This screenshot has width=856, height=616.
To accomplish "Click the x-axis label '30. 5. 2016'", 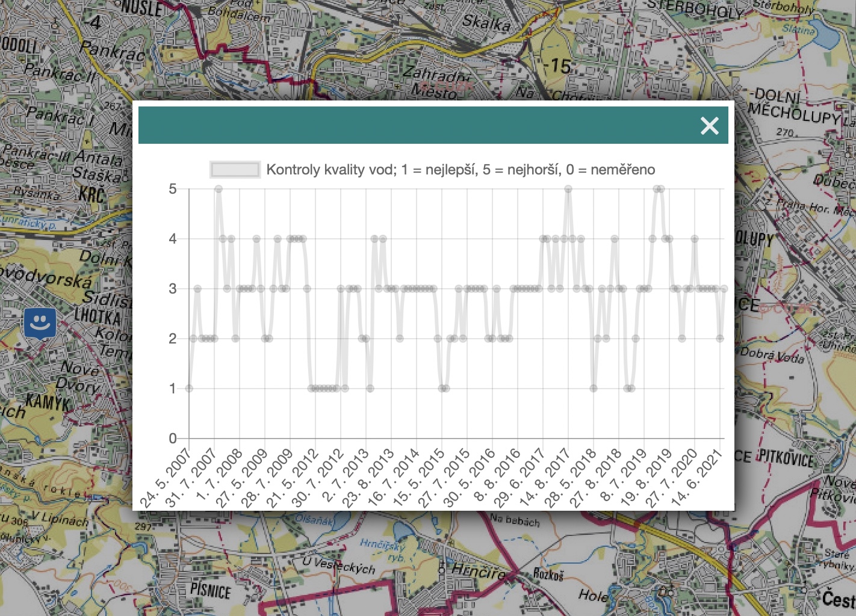I will point(468,478).
